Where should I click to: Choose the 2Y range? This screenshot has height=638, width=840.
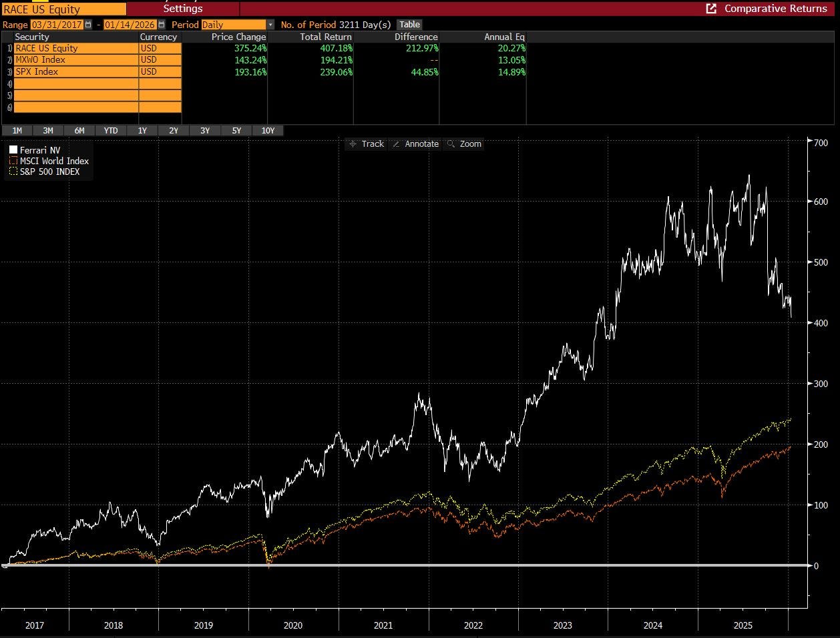pyautogui.click(x=174, y=131)
